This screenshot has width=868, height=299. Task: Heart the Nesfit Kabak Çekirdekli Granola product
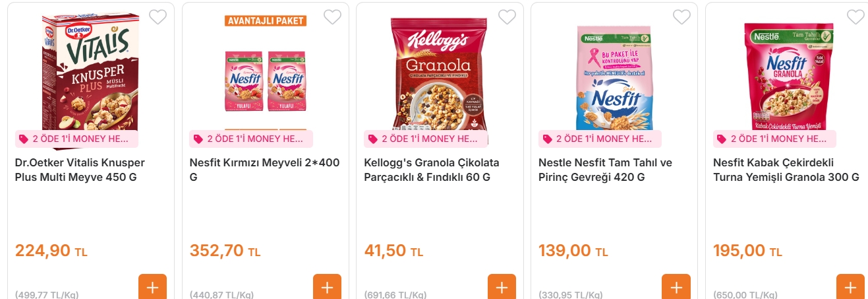tap(855, 17)
